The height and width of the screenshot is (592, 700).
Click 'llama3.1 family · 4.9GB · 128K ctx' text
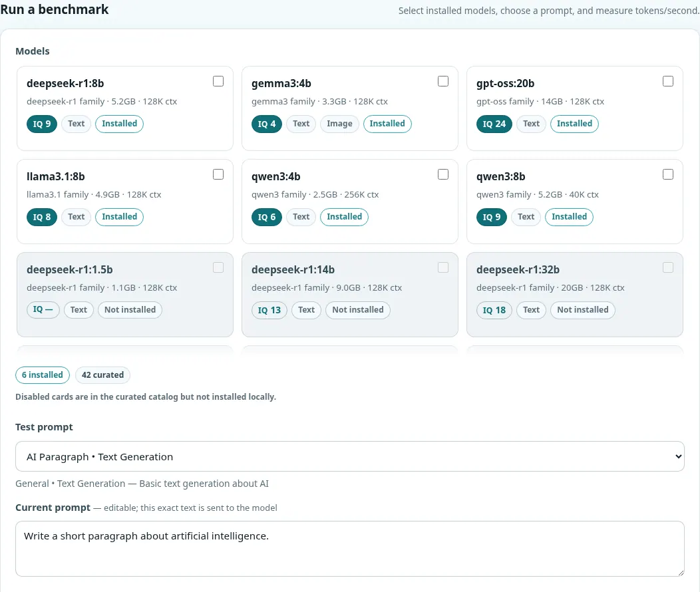pyautogui.click(x=94, y=195)
